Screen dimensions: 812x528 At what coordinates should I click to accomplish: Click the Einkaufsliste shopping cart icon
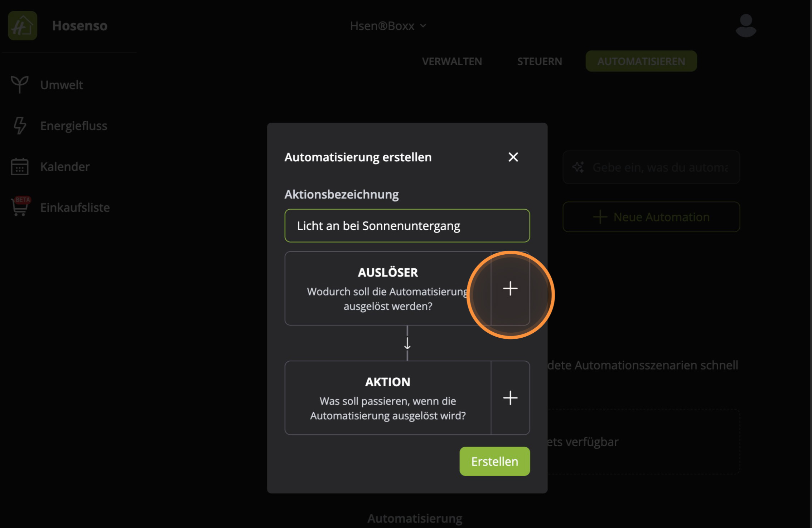(19, 207)
